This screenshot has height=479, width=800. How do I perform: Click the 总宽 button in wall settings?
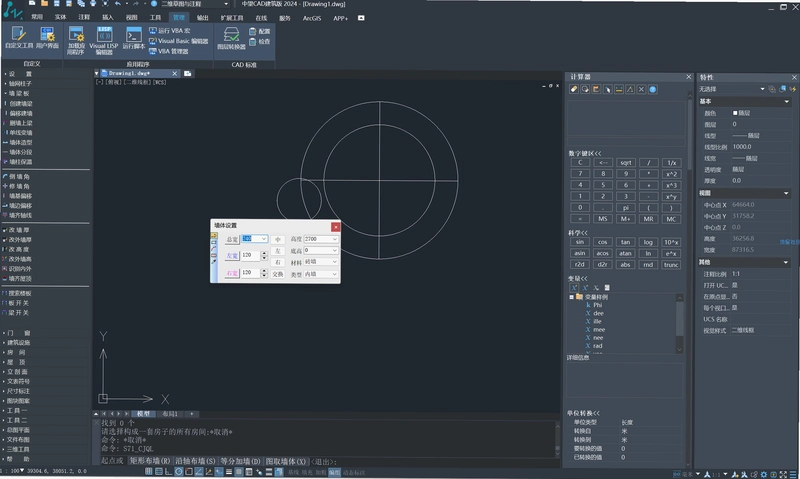tap(232, 239)
